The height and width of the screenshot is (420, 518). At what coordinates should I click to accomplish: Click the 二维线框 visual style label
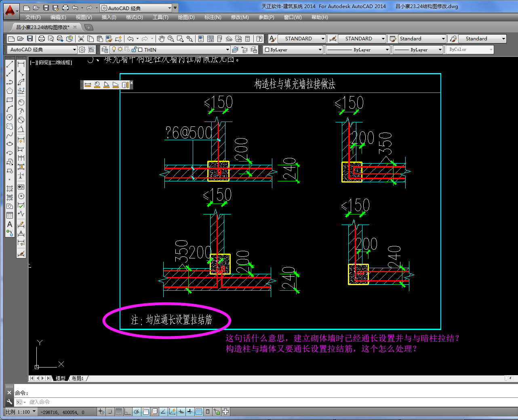[61, 63]
